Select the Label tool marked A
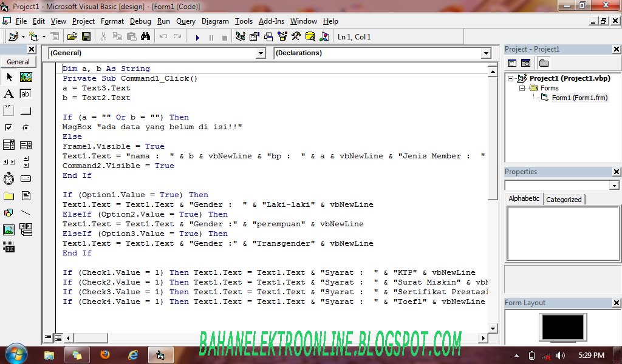This screenshot has width=622, height=364. [x=9, y=94]
